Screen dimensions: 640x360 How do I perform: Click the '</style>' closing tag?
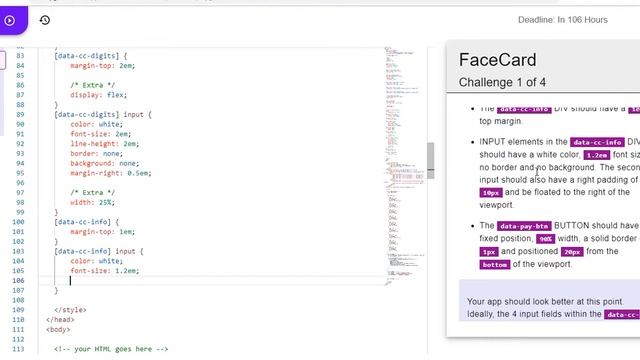pyautogui.click(x=70, y=310)
